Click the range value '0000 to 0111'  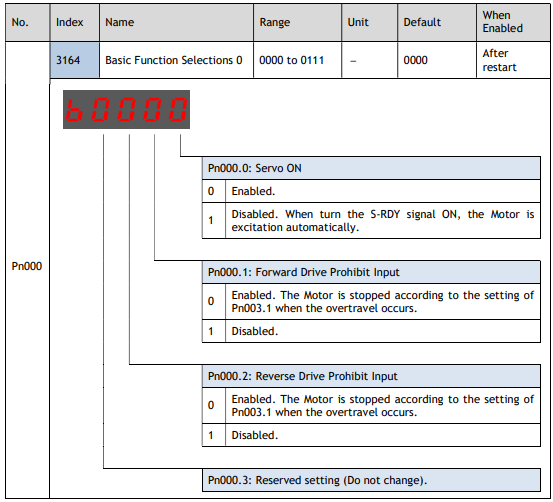click(x=297, y=60)
